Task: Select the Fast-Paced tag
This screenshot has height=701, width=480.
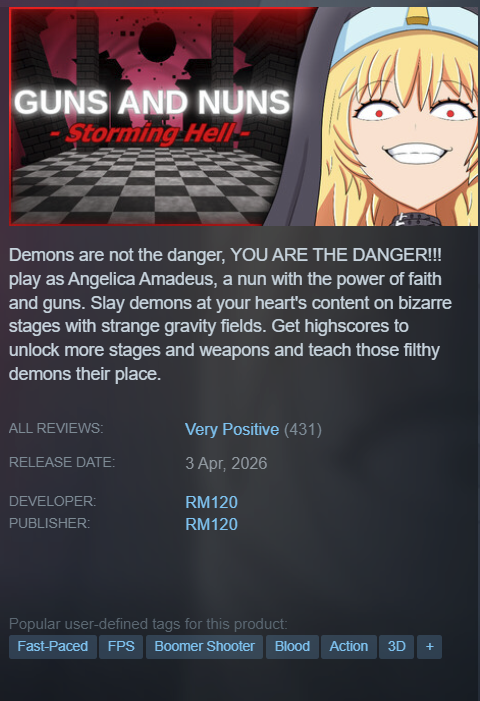Action: (x=53, y=646)
